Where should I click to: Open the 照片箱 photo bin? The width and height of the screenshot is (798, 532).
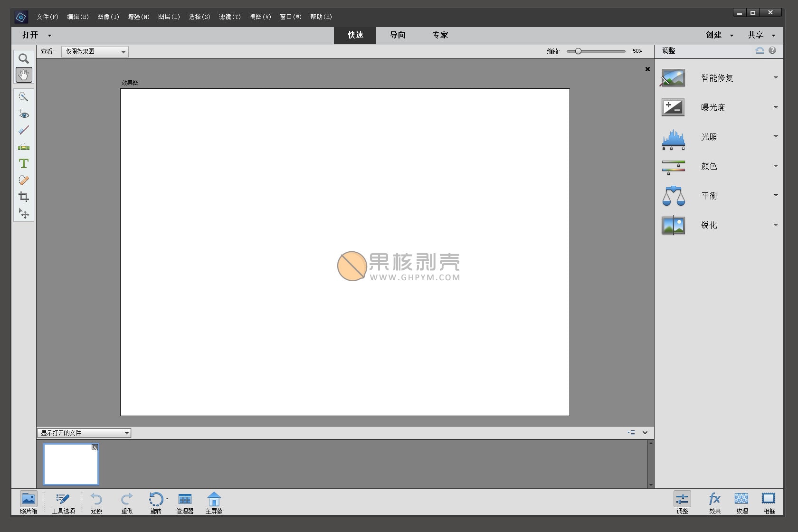click(28, 503)
